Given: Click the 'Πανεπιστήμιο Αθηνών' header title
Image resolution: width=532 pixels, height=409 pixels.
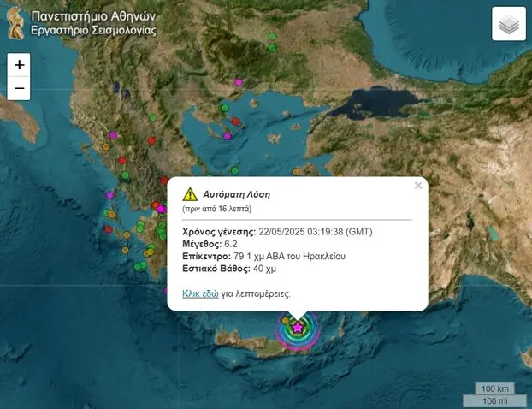Looking at the screenshot, I should (93, 15).
